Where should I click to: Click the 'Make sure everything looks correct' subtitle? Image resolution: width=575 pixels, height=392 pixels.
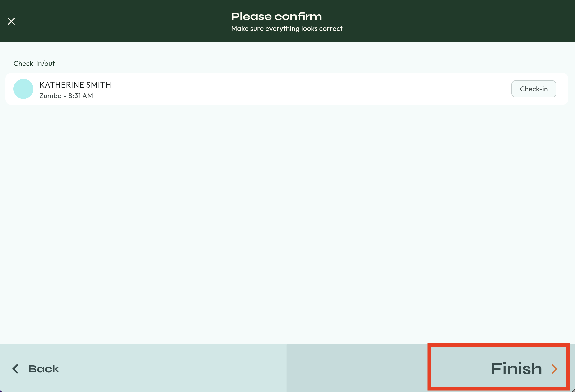click(287, 29)
